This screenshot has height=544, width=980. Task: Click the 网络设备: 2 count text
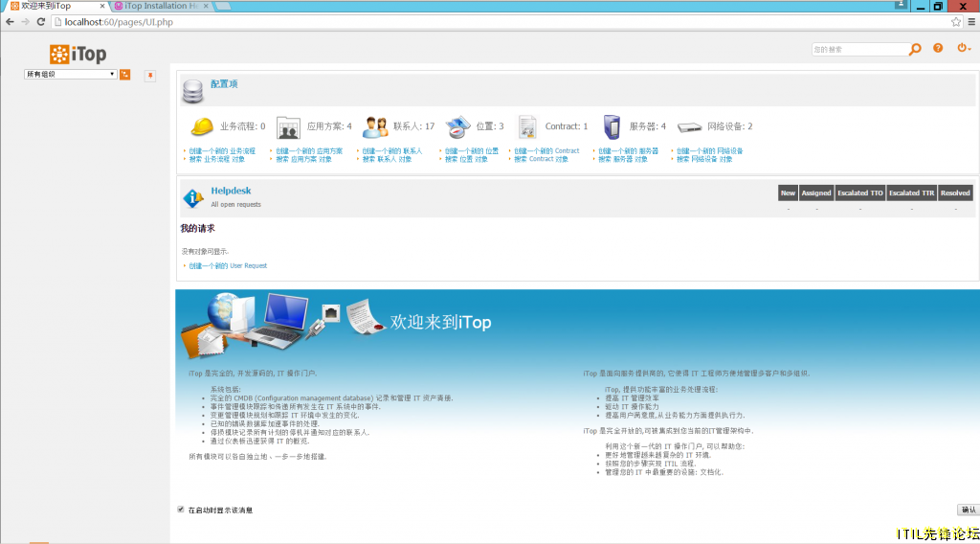pyautogui.click(x=730, y=126)
